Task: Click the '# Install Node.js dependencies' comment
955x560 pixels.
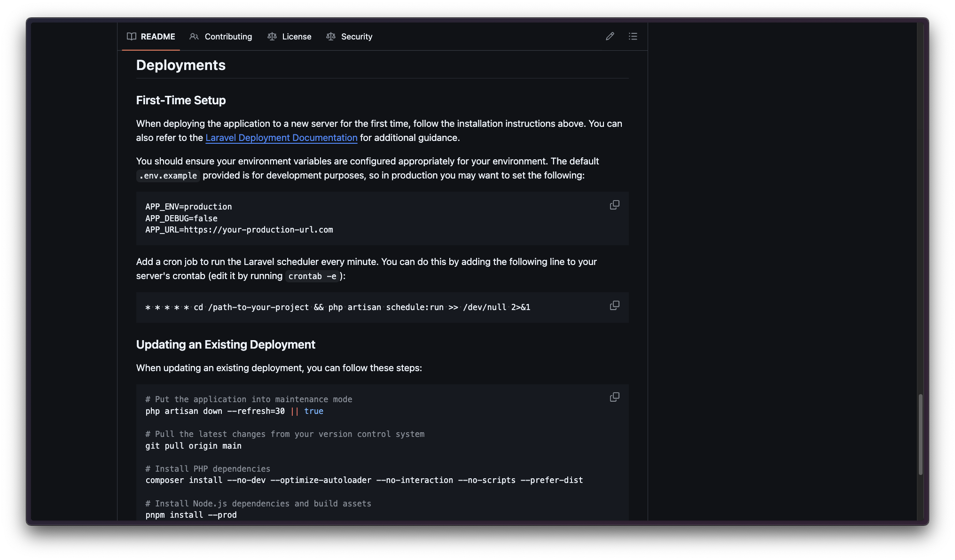Action: click(258, 504)
